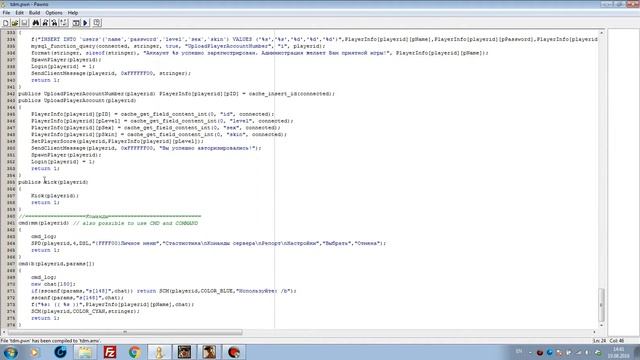Click the Find Next toolbar icon
Viewport: 640px width, 360px height.
pos(45,23)
